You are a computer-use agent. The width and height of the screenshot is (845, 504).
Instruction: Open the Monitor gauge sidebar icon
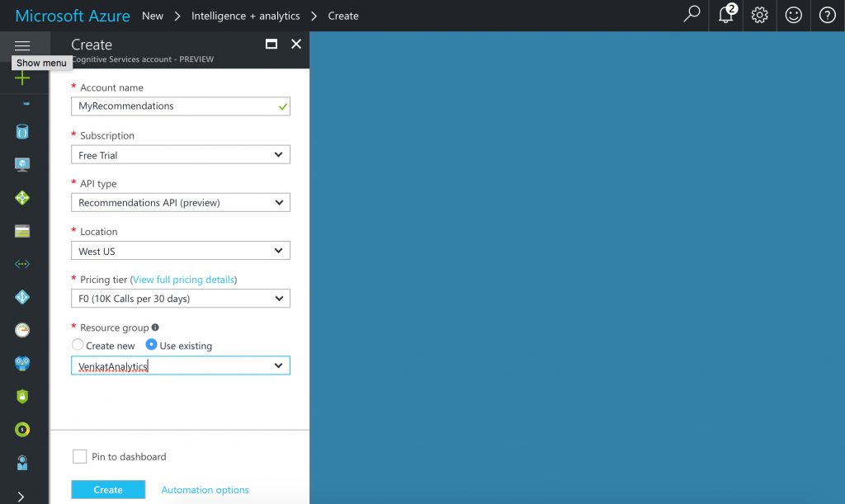[x=22, y=330]
